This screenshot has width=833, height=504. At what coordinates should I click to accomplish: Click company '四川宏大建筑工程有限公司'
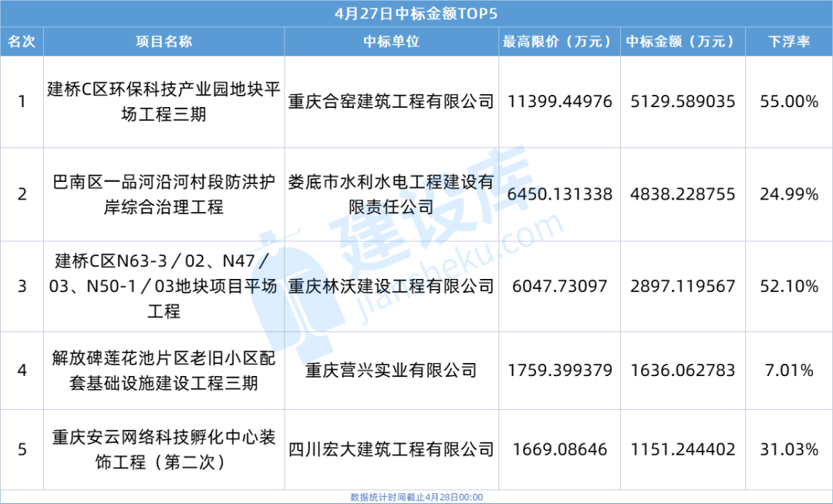coord(391,449)
